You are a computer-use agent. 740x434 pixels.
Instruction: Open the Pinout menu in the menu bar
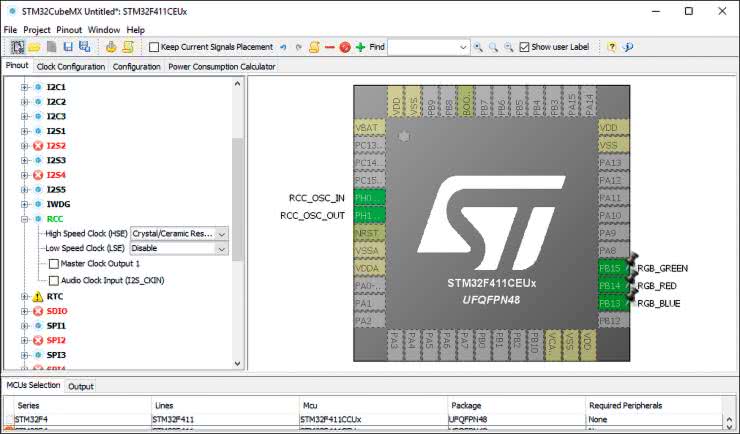pyautogui.click(x=69, y=30)
